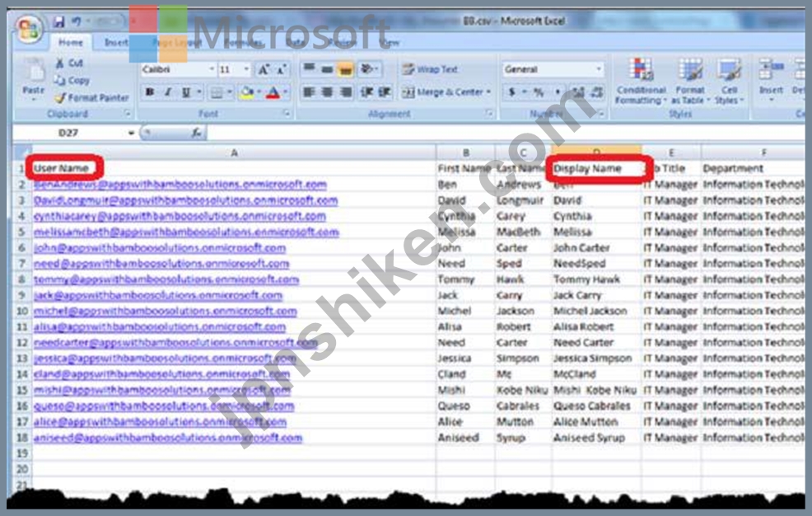The image size is (812, 516).
Task: Click into the formula bar
Action: pos(505,134)
